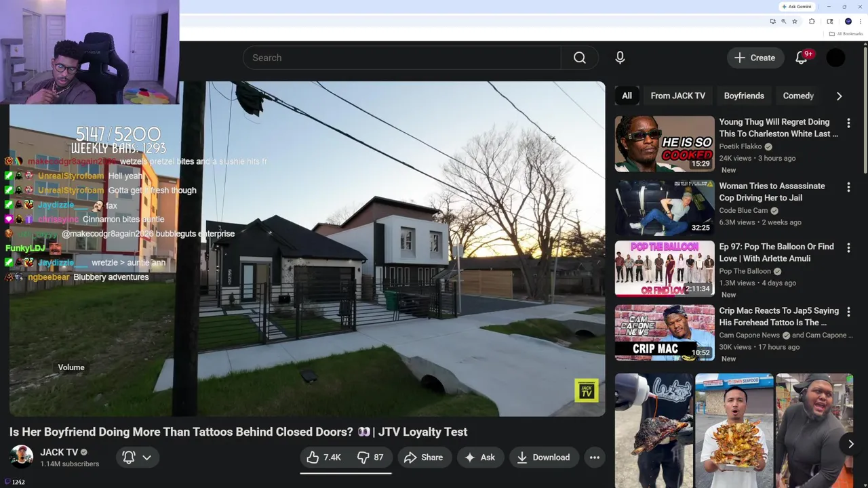Open Chrome three-dot menu
868x488 pixels.
point(861,21)
